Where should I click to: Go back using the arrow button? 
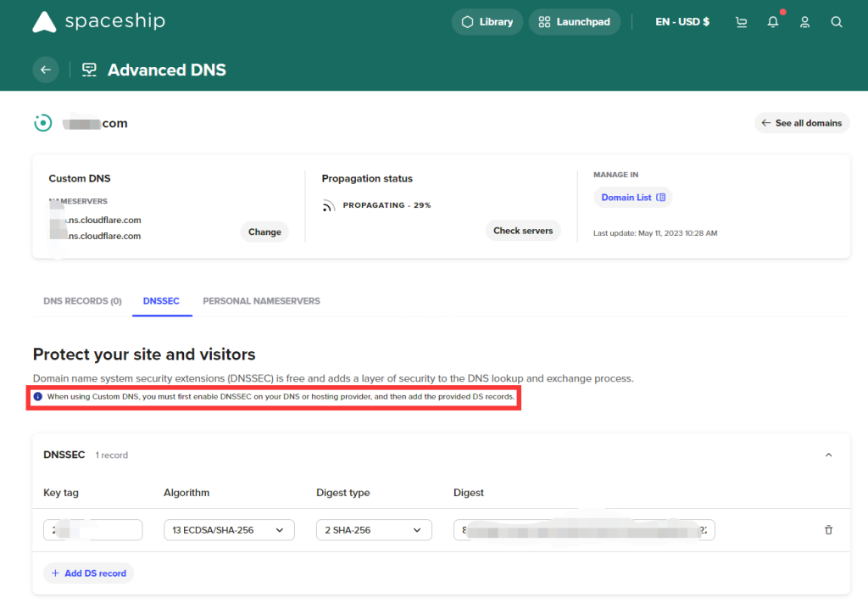46,70
